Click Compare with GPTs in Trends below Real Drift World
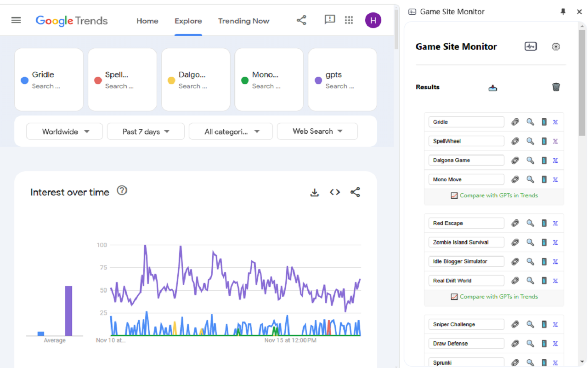The image size is (588, 368). pyautogui.click(x=494, y=297)
